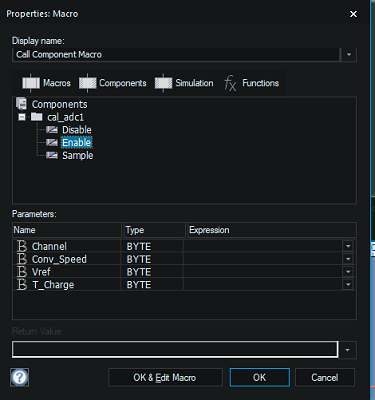This screenshot has height=400, width=375.
Task: Click the Return Value input field
Action: (x=175, y=349)
